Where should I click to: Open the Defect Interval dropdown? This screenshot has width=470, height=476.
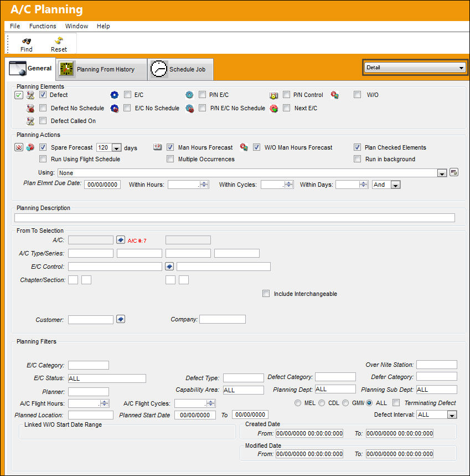tap(452, 414)
